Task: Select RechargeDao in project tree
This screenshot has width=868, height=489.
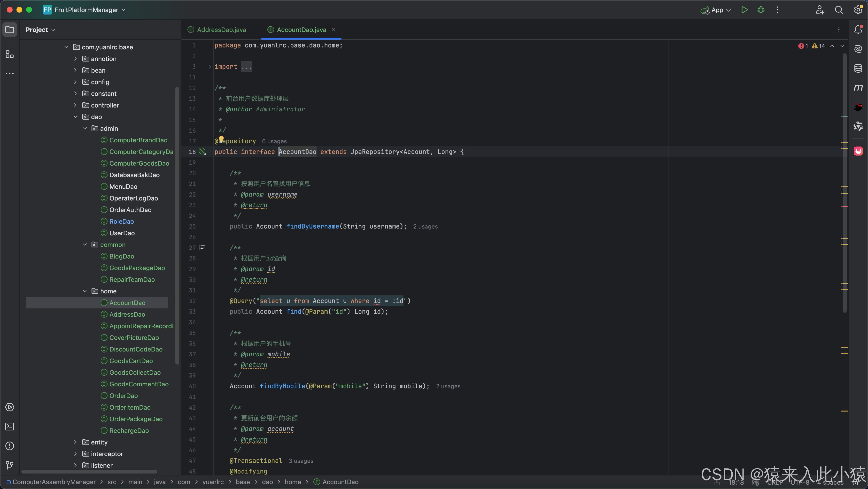Action: click(129, 430)
